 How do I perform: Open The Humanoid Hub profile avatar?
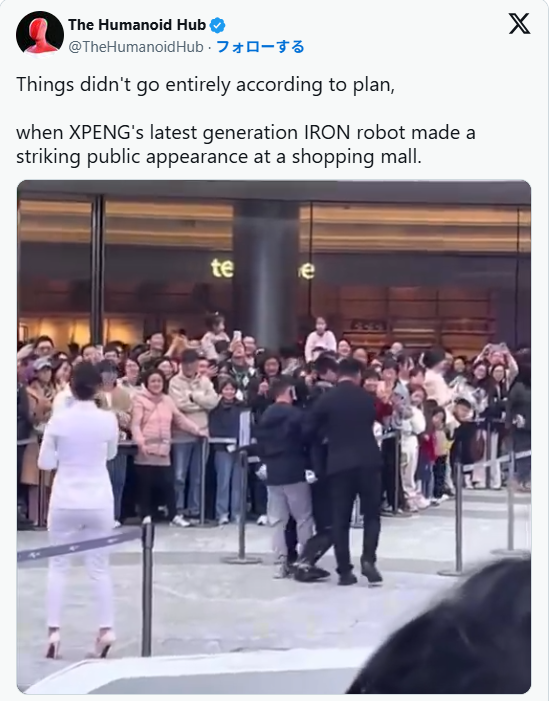pos(40,33)
